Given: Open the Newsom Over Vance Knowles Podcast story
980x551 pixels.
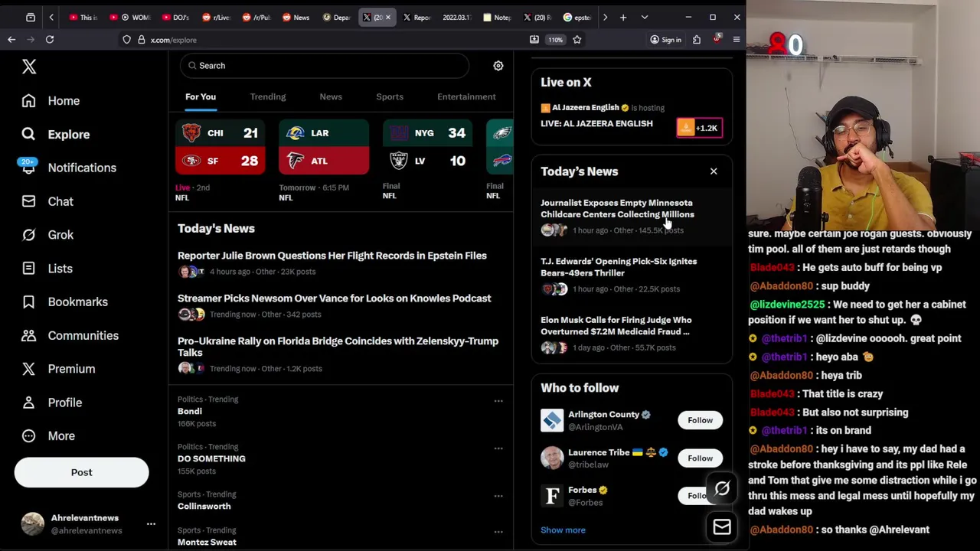Looking at the screenshot, I should (x=335, y=298).
